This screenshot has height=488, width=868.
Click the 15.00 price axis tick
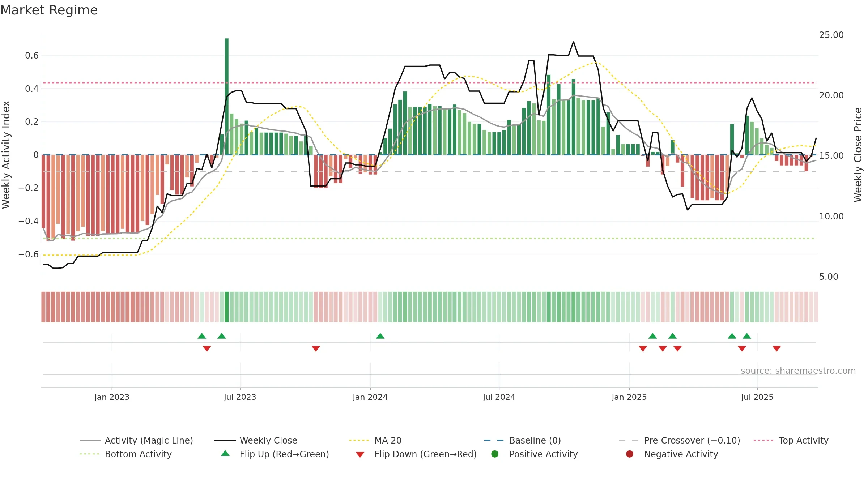[831, 156]
